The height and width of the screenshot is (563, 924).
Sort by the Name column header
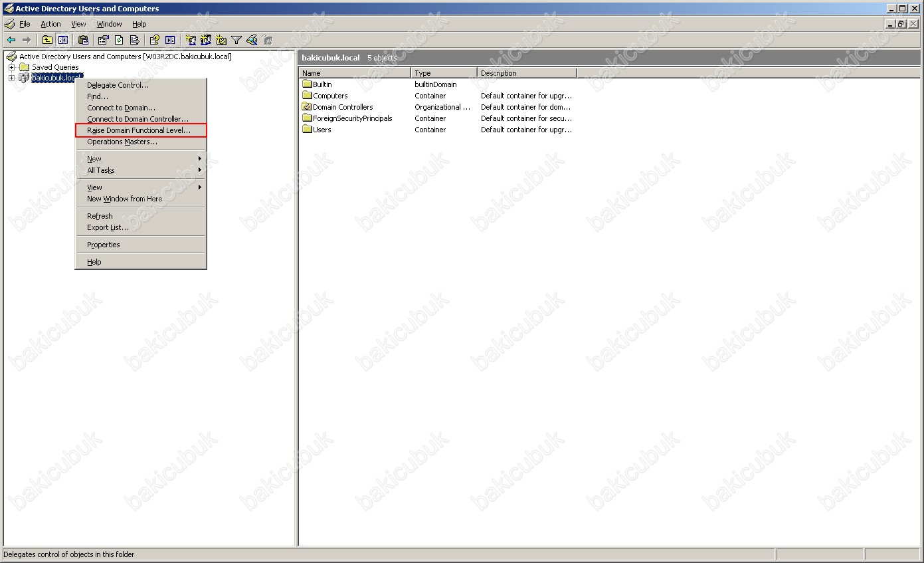pyautogui.click(x=355, y=73)
